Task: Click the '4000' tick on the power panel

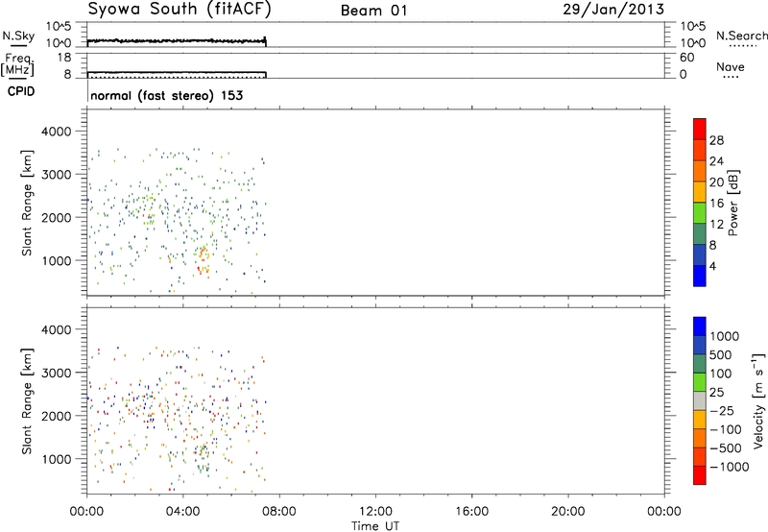Action: [57, 132]
